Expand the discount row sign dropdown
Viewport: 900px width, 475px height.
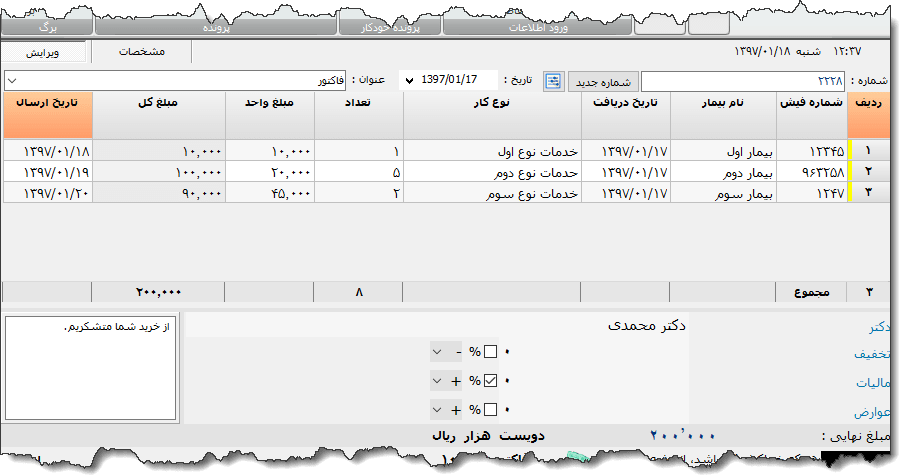(x=438, y=352)
